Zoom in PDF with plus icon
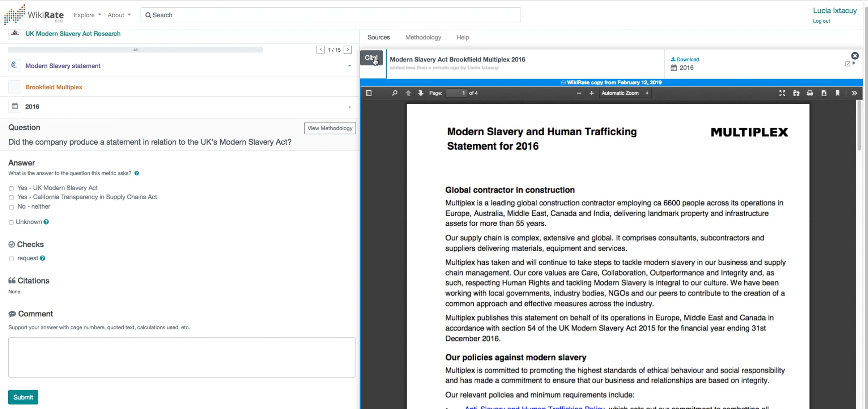 (x=592, y=93)
